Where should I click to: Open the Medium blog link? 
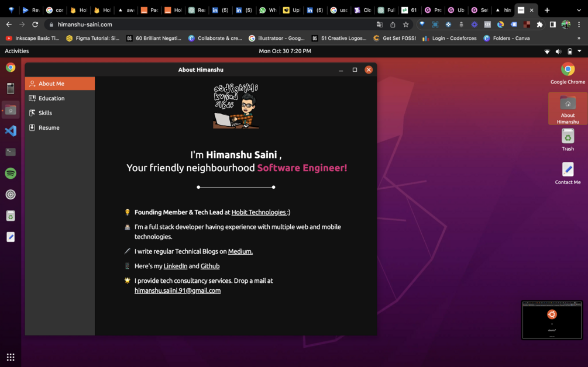240,252
